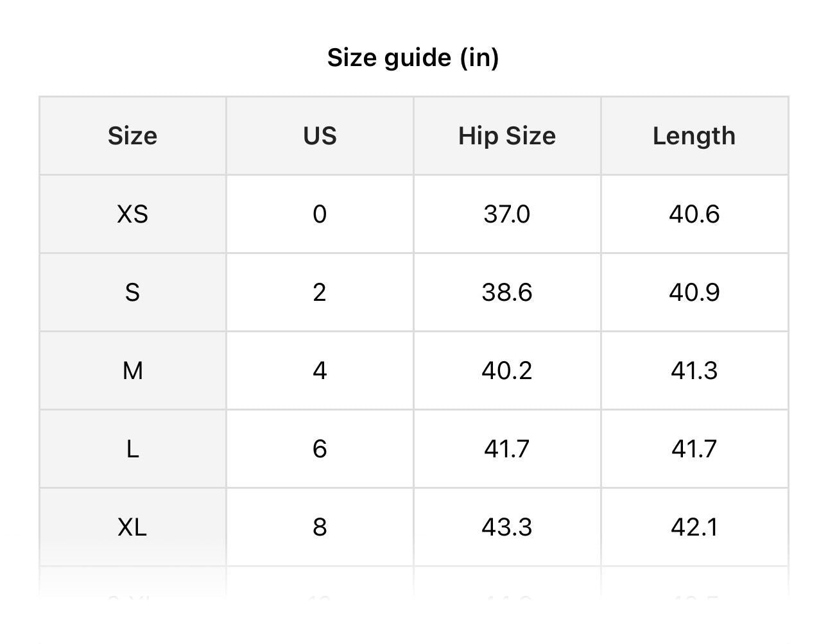Click US size 4 cell
Screen dimensions: 828x644
tap(320, 371)
